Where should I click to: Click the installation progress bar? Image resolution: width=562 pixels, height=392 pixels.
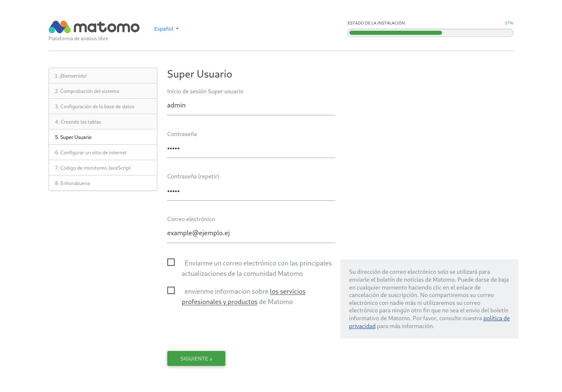430,33
